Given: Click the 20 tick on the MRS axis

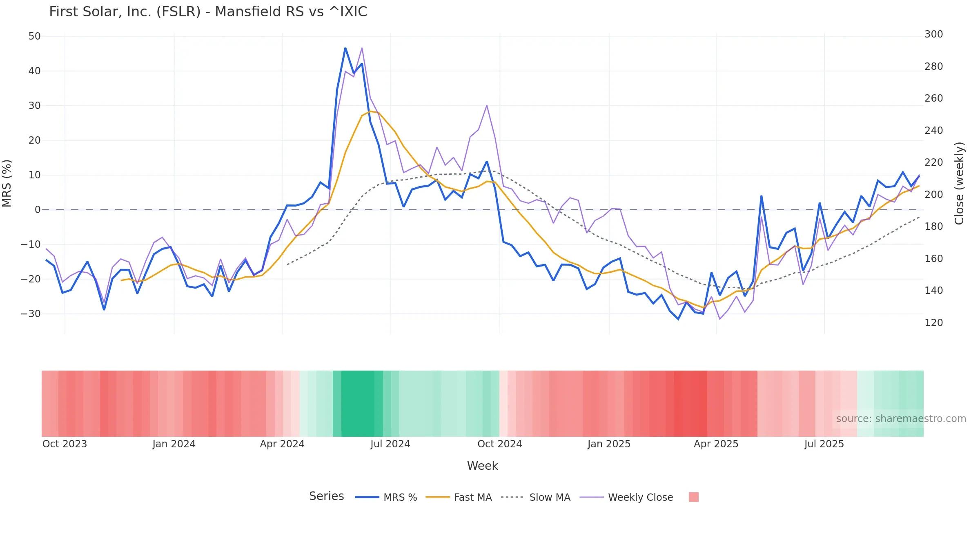Looking at the screenshot, I should [34, 140].
